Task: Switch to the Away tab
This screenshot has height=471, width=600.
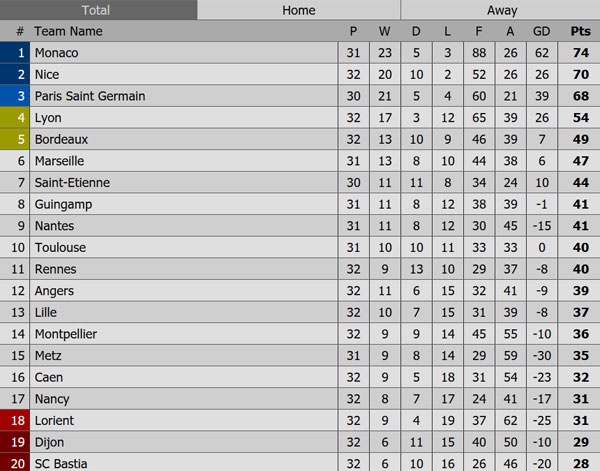Action: (x=501, y=10)
